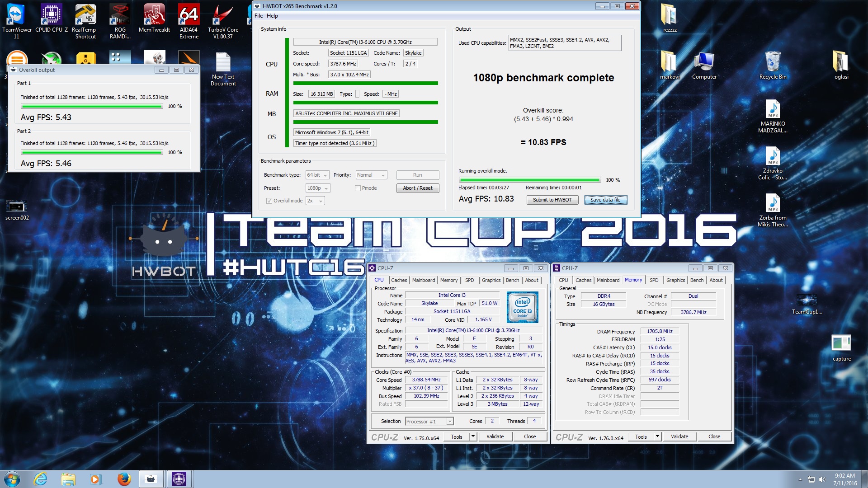Open the rezzzz folder on the desktop
Screen dimensions: 868x488
point(670,18)
